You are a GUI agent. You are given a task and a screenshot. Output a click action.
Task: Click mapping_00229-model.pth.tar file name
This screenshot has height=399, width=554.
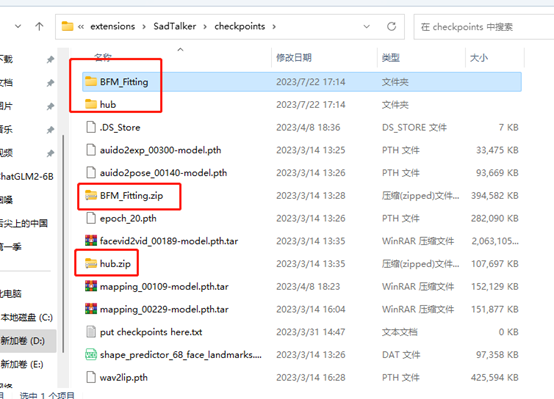pyautogui.click(x=164, y=309)
